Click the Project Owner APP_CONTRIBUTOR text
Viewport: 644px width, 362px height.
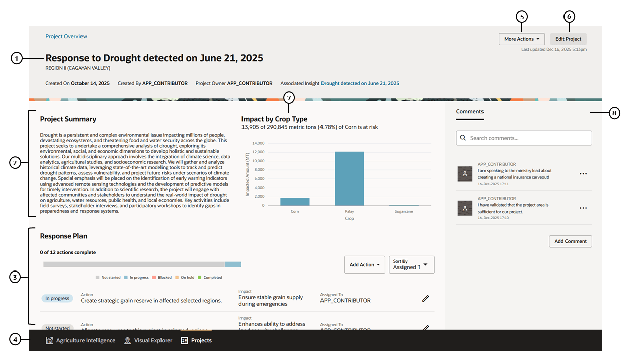click(x=234, y=83)
